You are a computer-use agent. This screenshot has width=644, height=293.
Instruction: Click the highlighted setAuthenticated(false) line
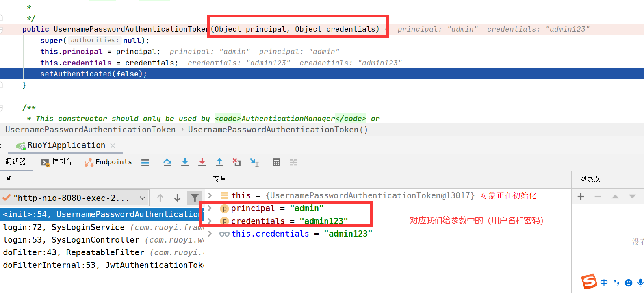click(322, 74)
